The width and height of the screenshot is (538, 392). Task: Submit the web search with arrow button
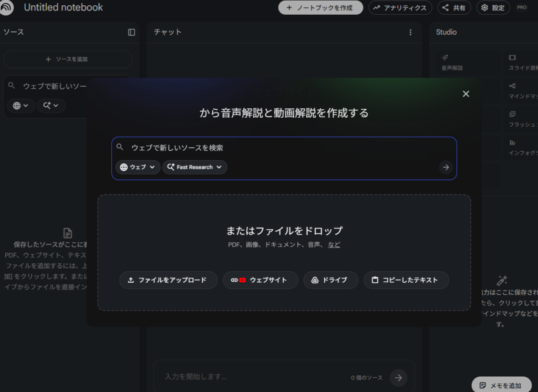pyautogui.click(x=446, y=167)
